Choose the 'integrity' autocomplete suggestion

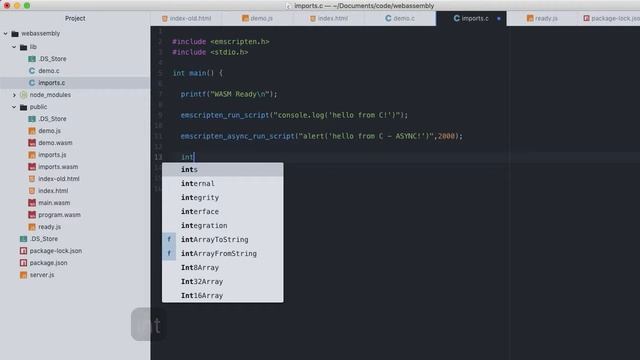click(x=222, y=198)
